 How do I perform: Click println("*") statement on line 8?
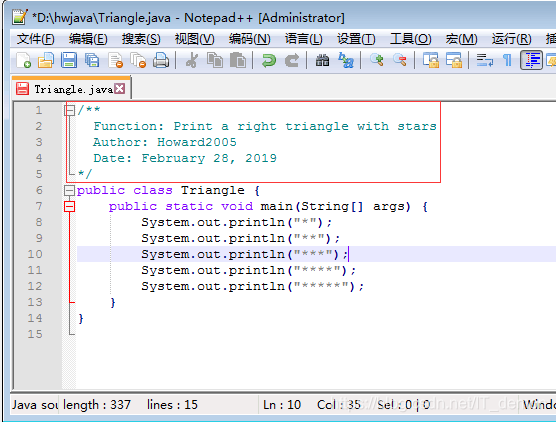coord(237,222)
